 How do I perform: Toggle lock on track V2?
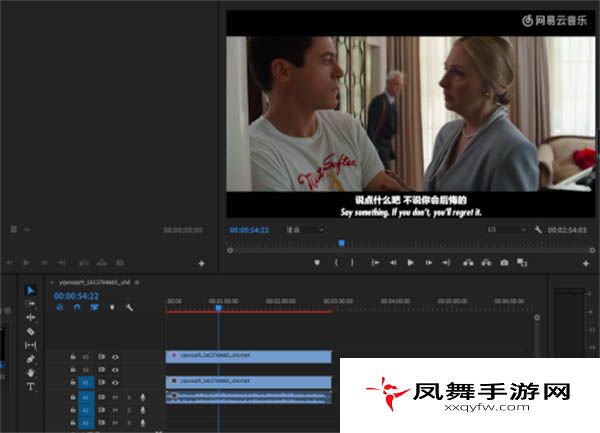coord(73,370)
